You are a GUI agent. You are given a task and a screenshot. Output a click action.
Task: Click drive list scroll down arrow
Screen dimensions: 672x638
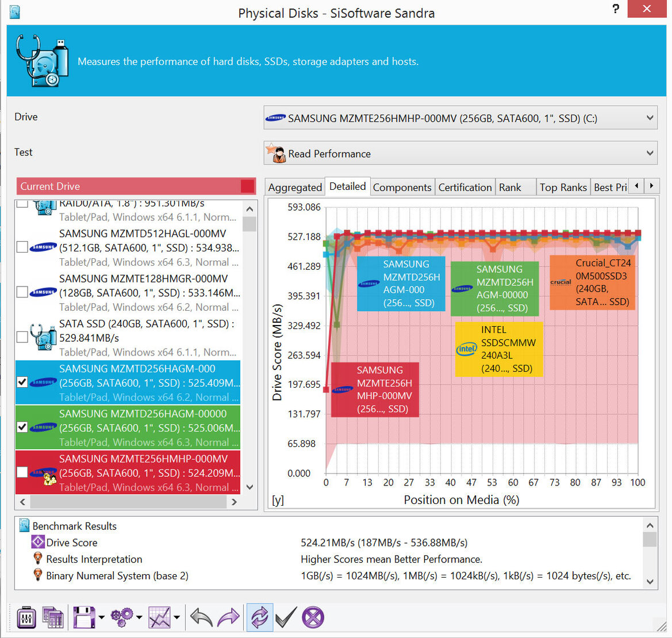click(250, 487)
